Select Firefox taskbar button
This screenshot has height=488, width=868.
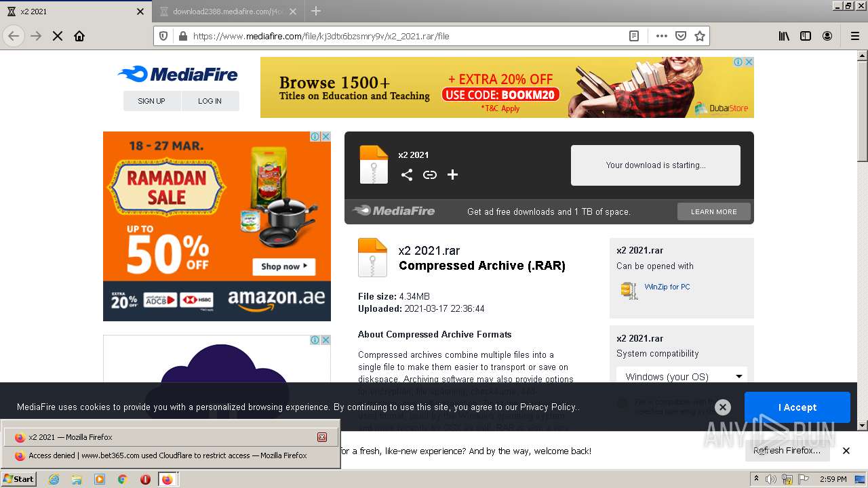tap(167, 479)
